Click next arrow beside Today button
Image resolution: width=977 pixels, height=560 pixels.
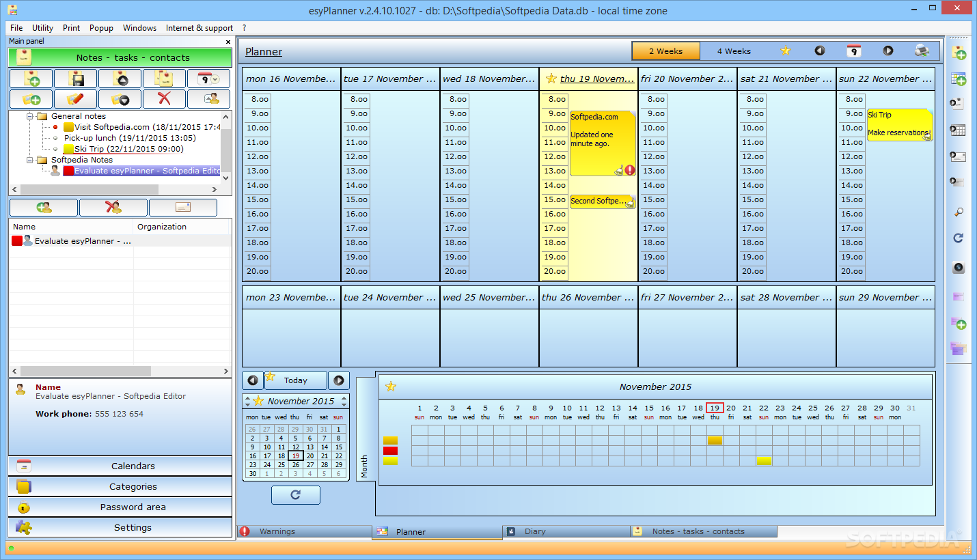[x=339, y=380]
